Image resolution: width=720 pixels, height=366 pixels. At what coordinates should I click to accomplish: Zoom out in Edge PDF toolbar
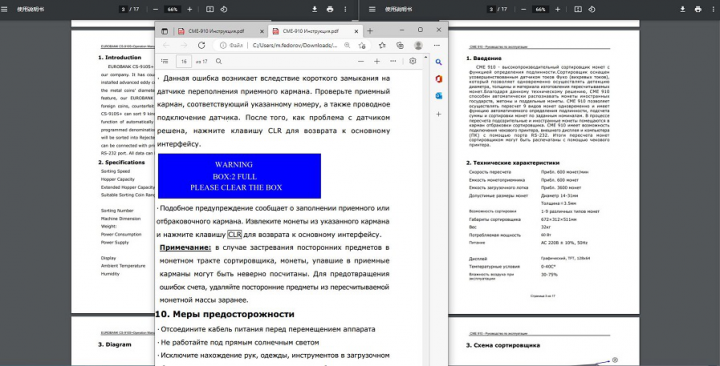tap(361, 61)
